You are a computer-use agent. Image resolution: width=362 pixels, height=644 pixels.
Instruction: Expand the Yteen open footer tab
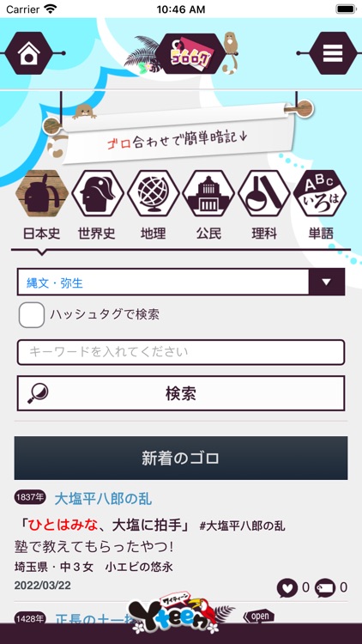coord(258,616)
